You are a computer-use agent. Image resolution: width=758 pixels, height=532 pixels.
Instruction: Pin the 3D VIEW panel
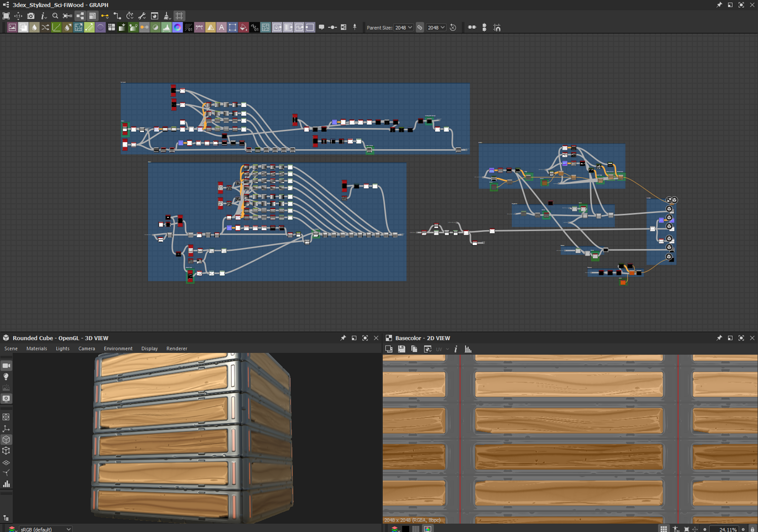(343, 338)
